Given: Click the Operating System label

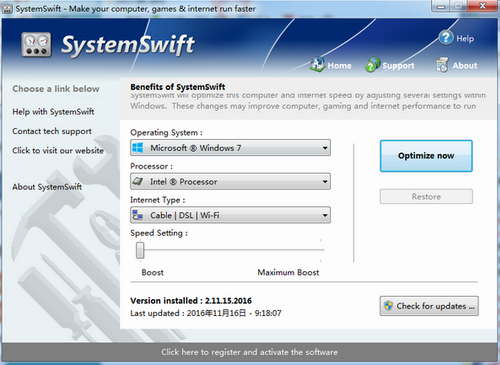Looking at the screenshot, I should [166, 133].
